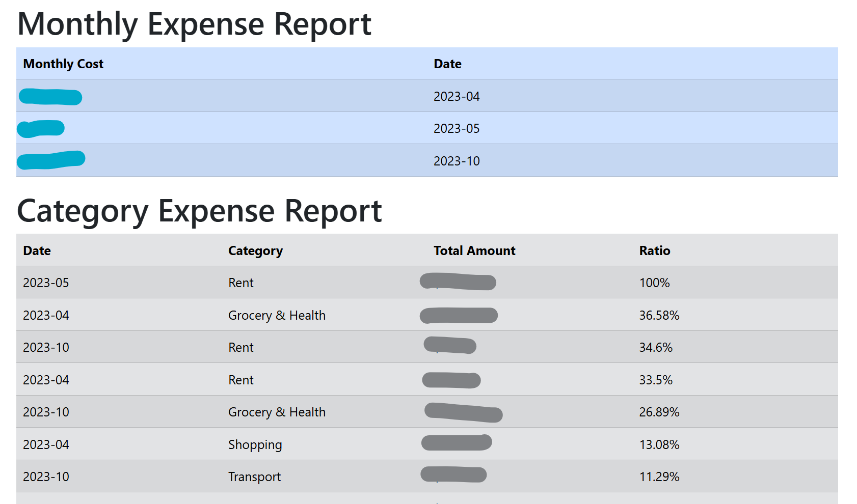This screenshot has height=504, width=857.
Task: Click the date in the 34.6% row
Action: click(x=46, y=347)
